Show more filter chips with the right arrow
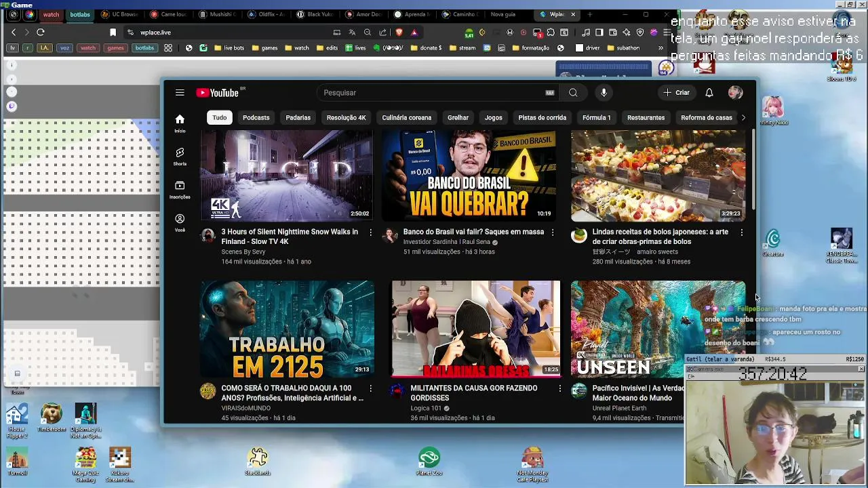 click(x=743, y=118)
